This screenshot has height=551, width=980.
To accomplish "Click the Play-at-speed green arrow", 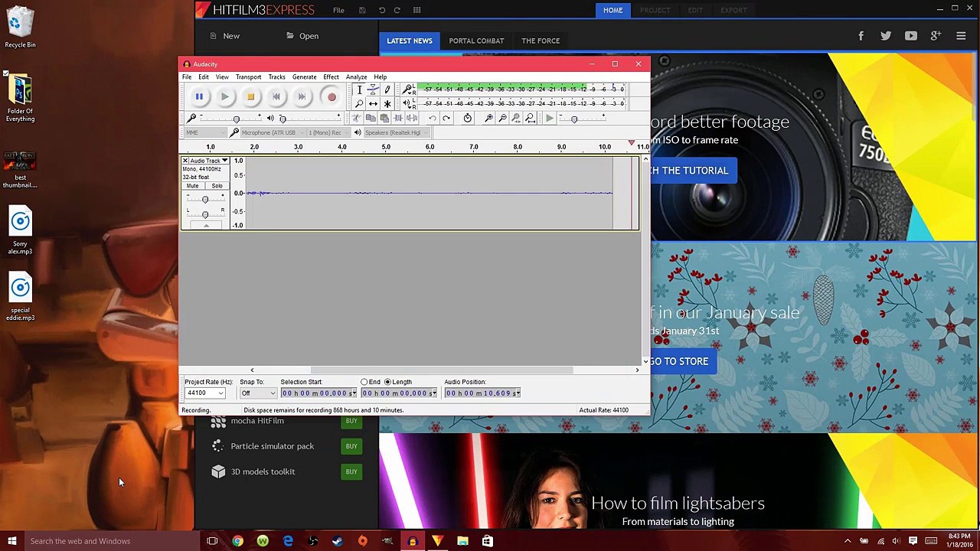I will (x=550, y=118).
